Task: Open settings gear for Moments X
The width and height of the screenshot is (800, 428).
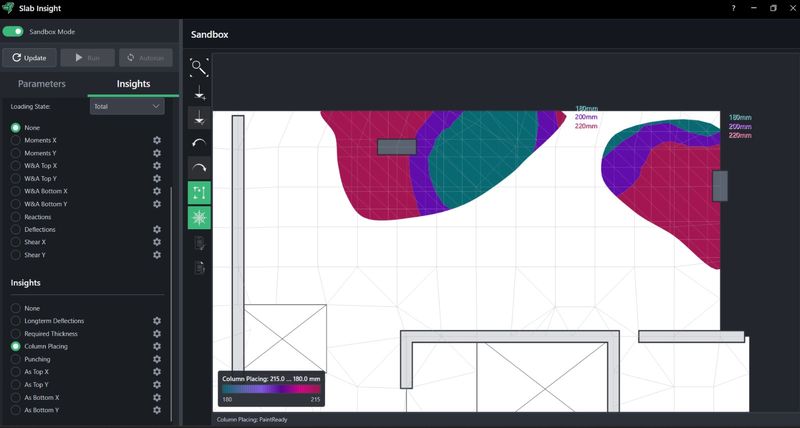Action: pos(157,140)
